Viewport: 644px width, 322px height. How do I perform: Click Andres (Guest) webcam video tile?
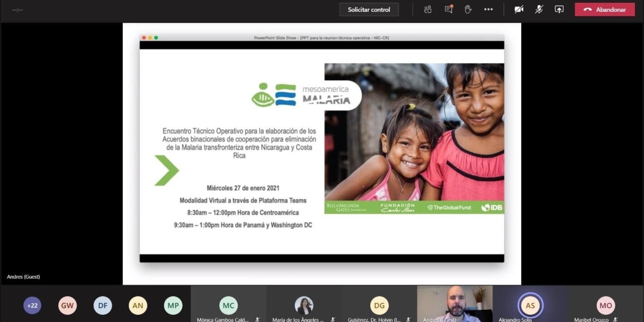click(454, 303)
